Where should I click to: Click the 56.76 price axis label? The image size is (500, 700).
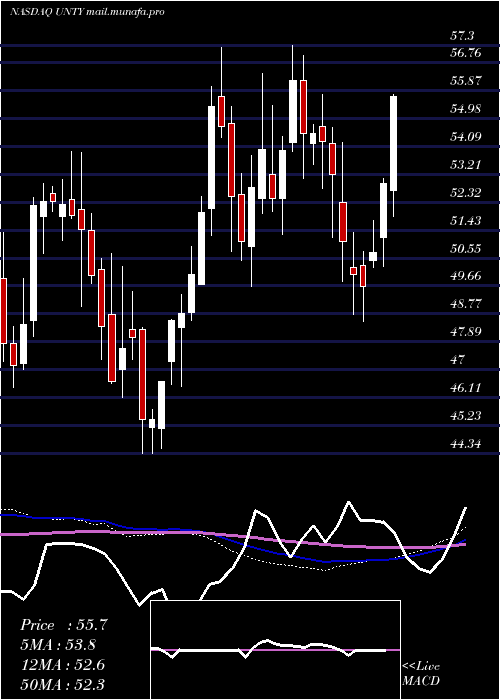[x=466, y=53]
